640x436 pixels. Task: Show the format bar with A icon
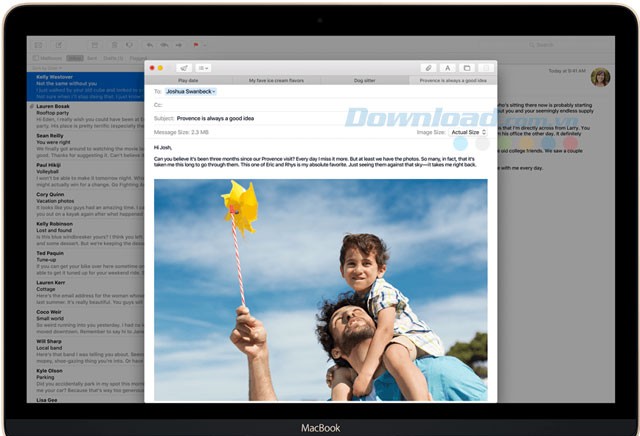[x=447, y=68]
